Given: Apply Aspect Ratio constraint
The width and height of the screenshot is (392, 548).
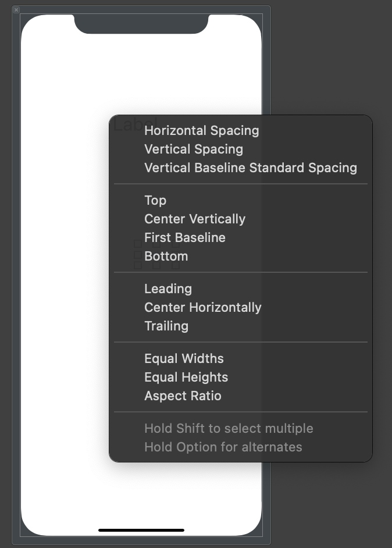Looking at the screenshot, I should [x=183, y=396].
